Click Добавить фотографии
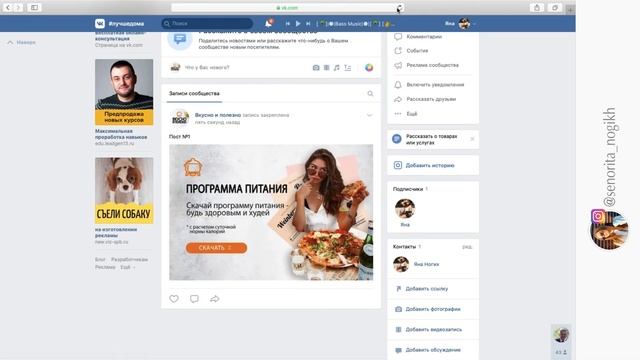This screenshot has width=640, height=360. 433,309
